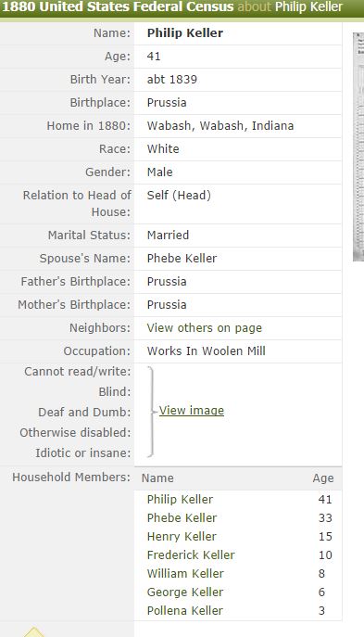Click the yellow arrow icon at bottom
The image size is (364, 637).
click(x=34, y=632)
